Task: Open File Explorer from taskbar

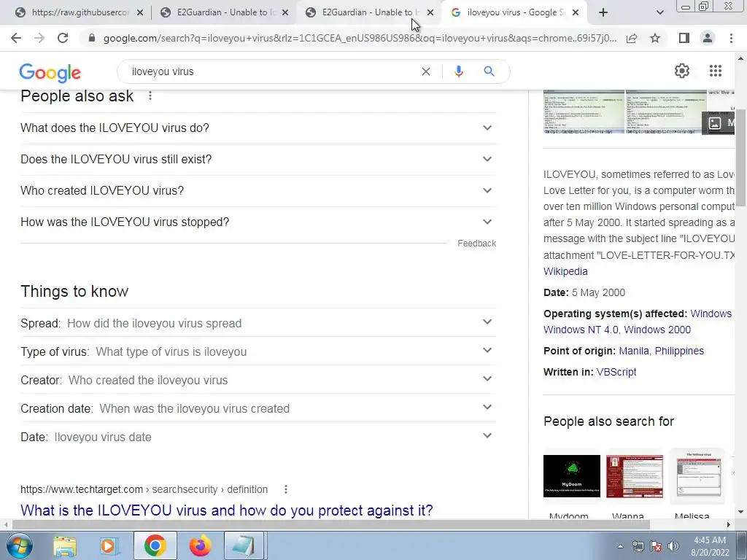Action: pyautogui.click(x=65, y=545)
